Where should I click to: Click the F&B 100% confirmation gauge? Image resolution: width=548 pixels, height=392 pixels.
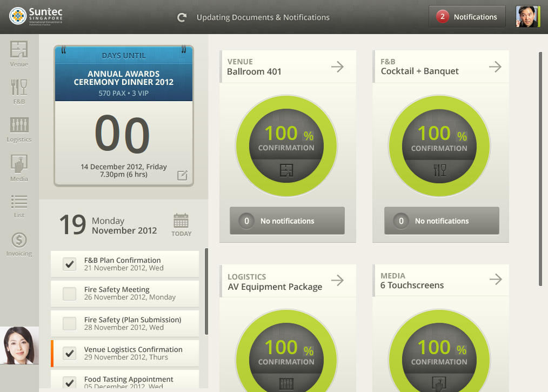coord(439,146)
